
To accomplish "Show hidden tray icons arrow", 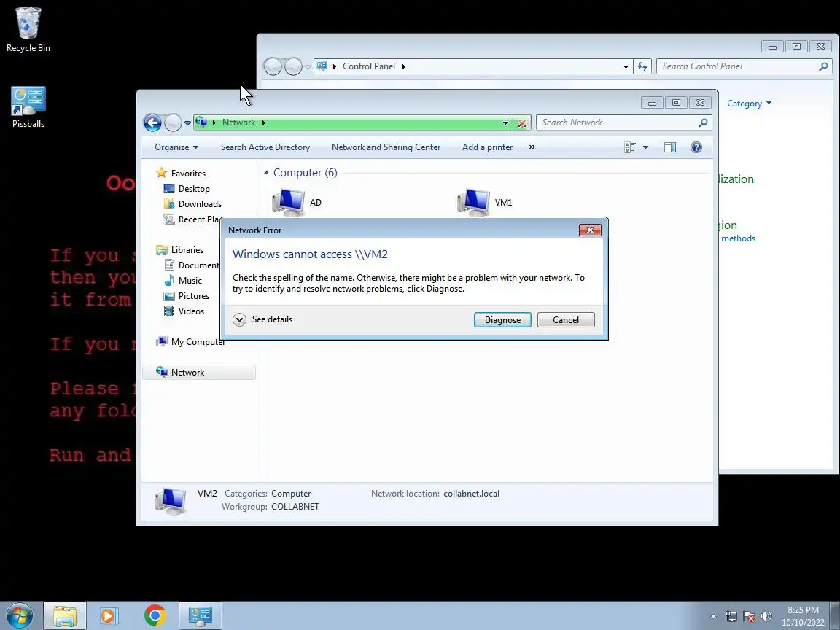I will coord(713,617).
